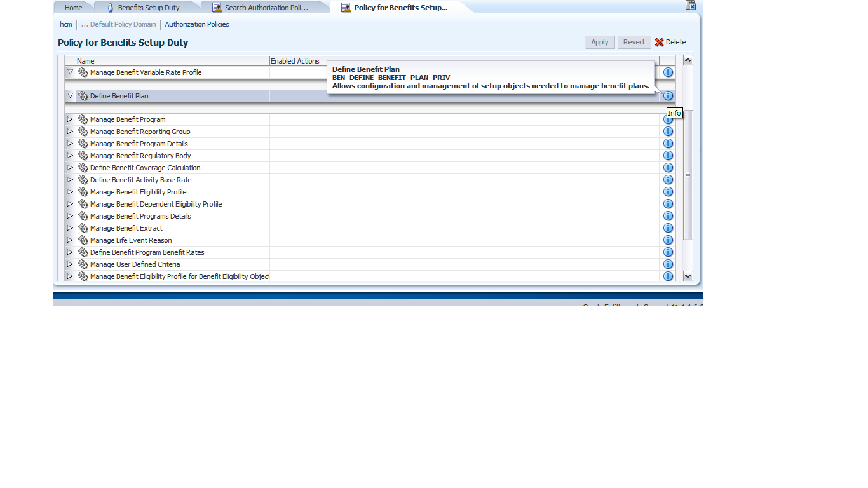Image resolution: width=868 pixels, height=488 pixels.
Task: Click the Revert button
Action: tap(634, 42)
